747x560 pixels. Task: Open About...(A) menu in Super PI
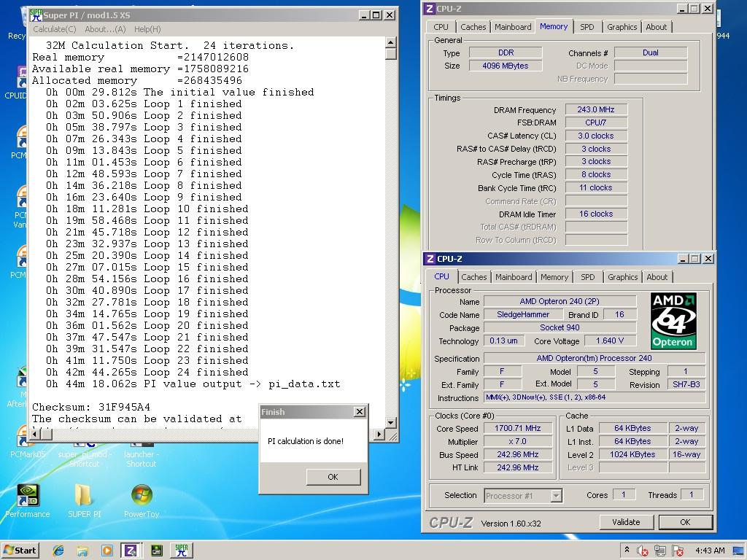point(105,29)
